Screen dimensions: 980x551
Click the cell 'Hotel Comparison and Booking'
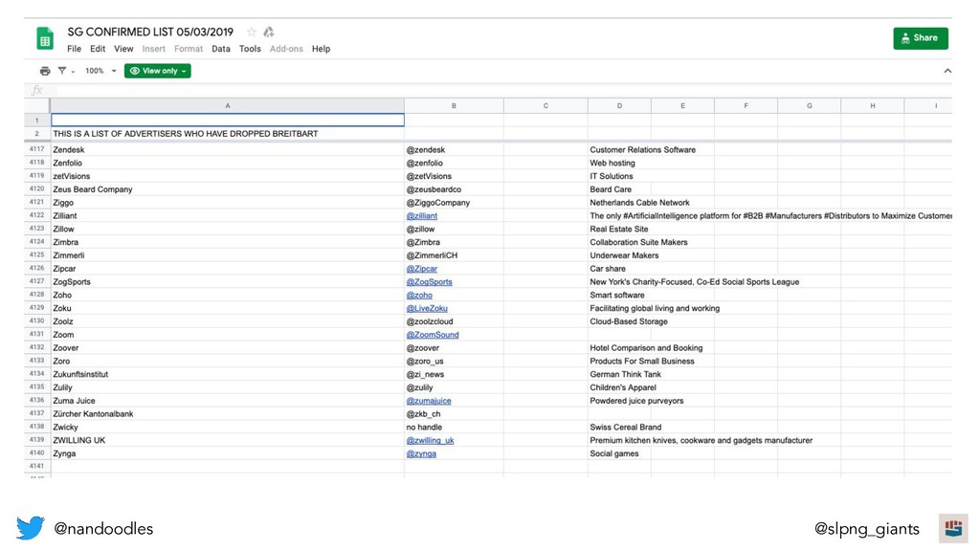(x=646, y=348)
